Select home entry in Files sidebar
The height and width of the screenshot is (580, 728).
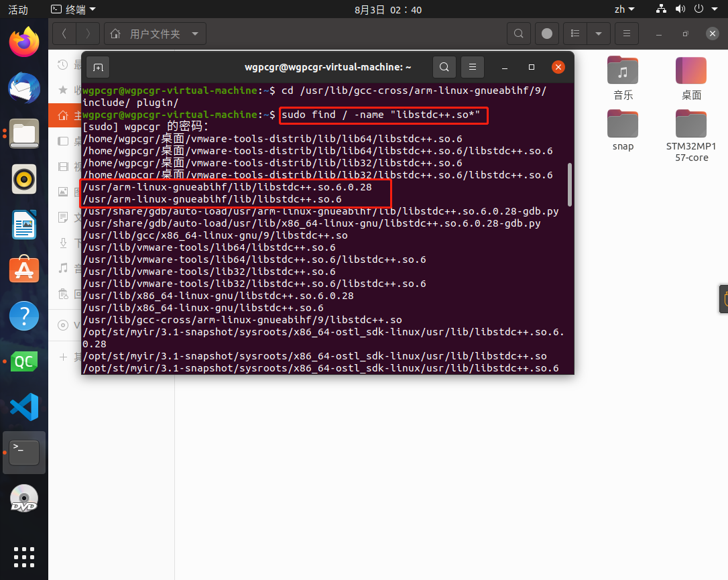[x=65, y=115]
